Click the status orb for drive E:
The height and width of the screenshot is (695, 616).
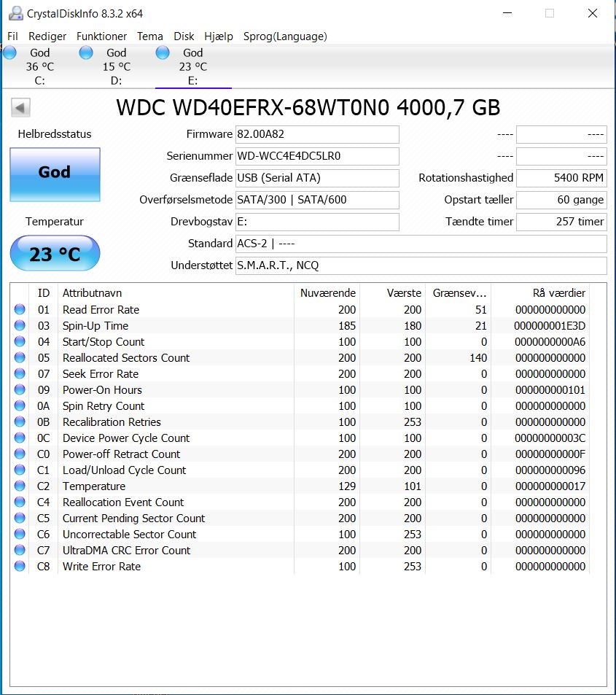163,53
